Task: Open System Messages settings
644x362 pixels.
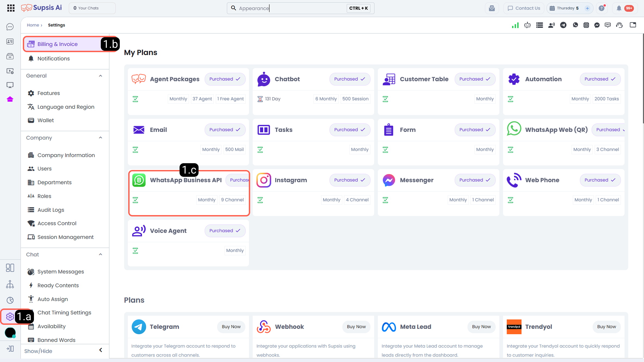Action: [61, 272]
